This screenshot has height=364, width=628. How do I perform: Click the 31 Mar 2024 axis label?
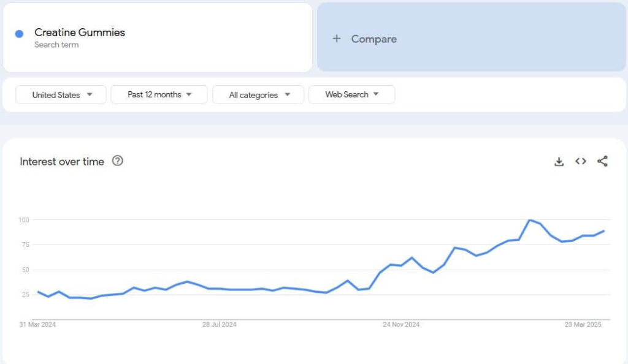pos(37,325)
